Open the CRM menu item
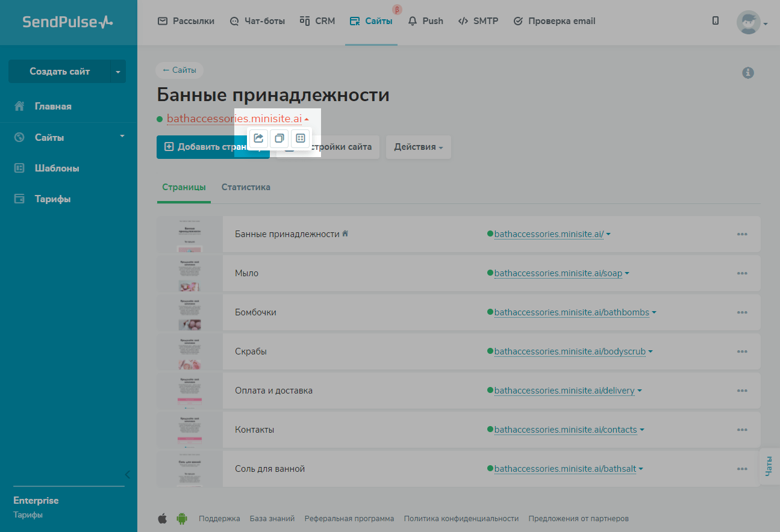The width and height of the screenshot is (780, 532). pyautogui.click(x=317, y=21)
